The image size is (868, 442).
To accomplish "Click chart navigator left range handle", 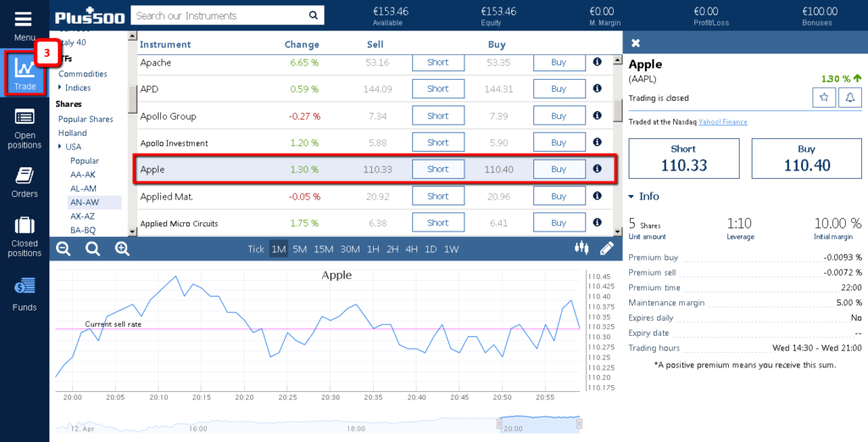I will (x=498, y=424).
